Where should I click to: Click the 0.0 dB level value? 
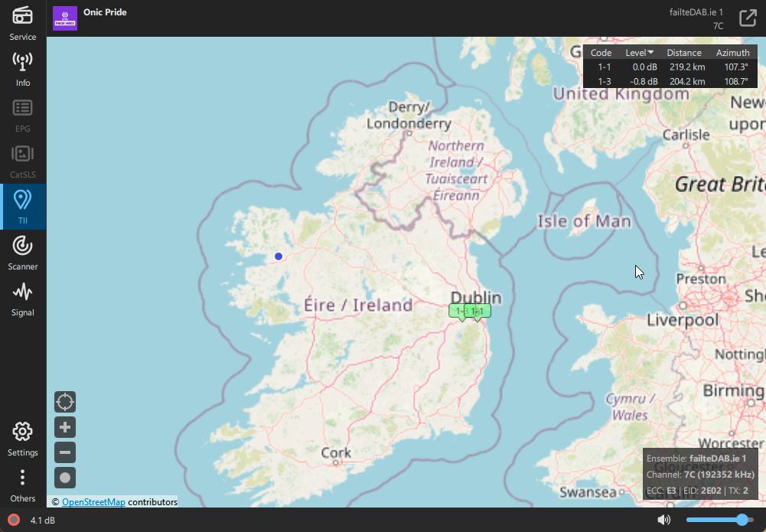(x=645, y=67)
